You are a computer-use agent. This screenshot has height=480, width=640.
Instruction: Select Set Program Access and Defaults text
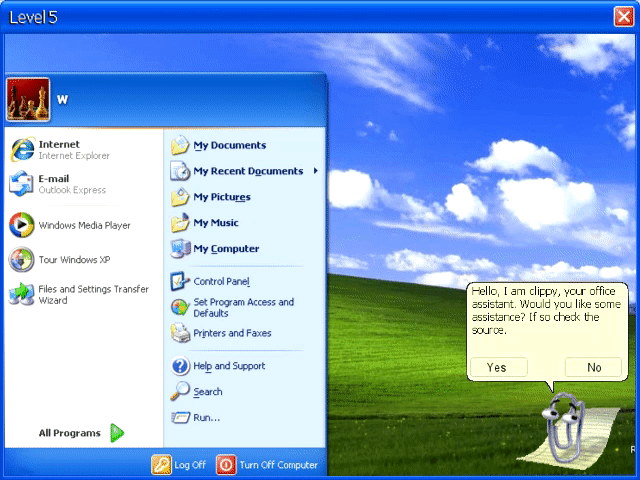tap(244, 308)
